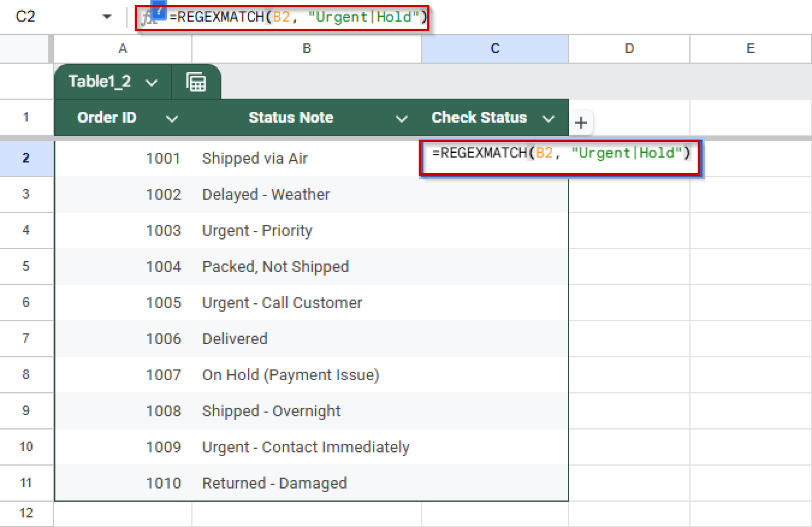Open the Name box dropdown arrow
Image resolution: width=812 pixels, height=527 pixels.
click(107, 17)
